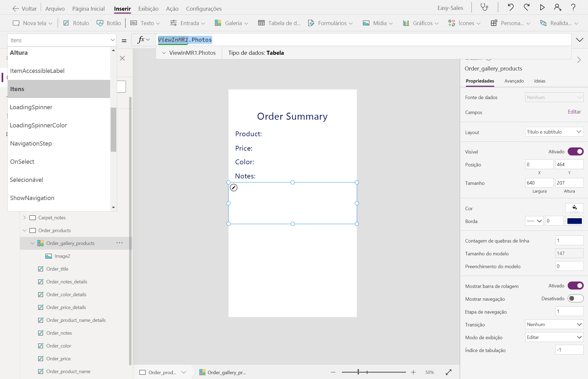
Task: Select Order_price in tree view
Action: click(59, 359)
